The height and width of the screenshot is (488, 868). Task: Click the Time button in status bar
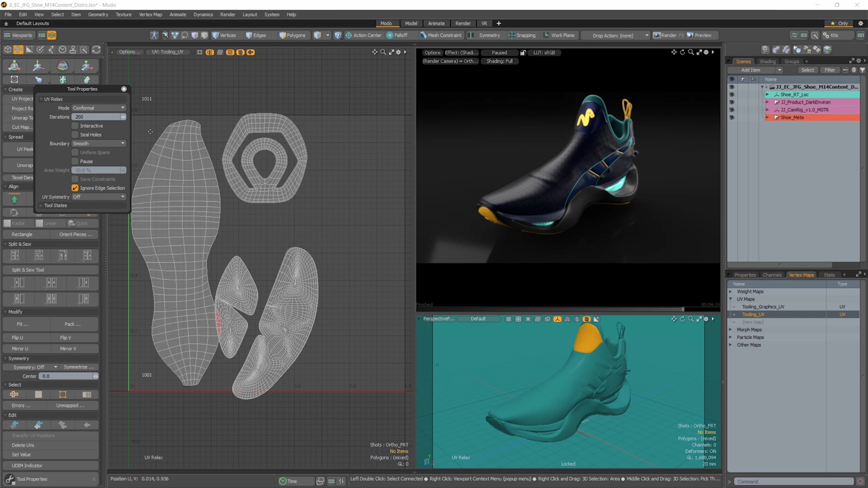(295, 481)
